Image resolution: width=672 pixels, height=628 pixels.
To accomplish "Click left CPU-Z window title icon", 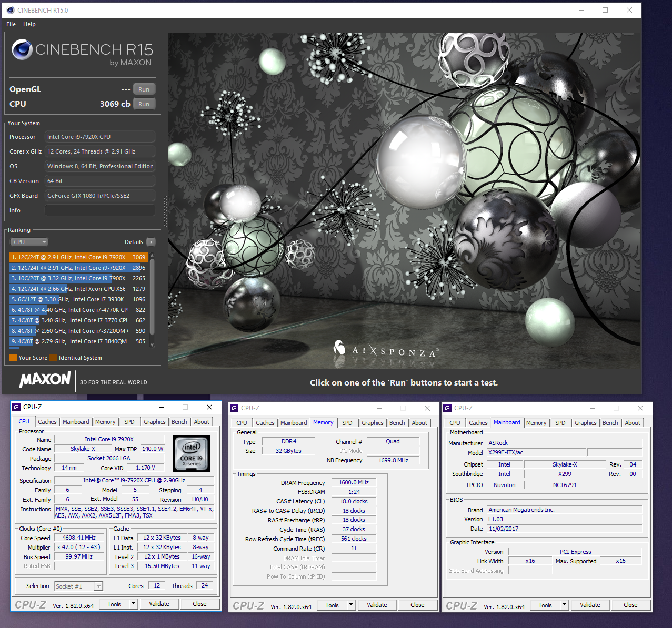I will tap(16, 407).
